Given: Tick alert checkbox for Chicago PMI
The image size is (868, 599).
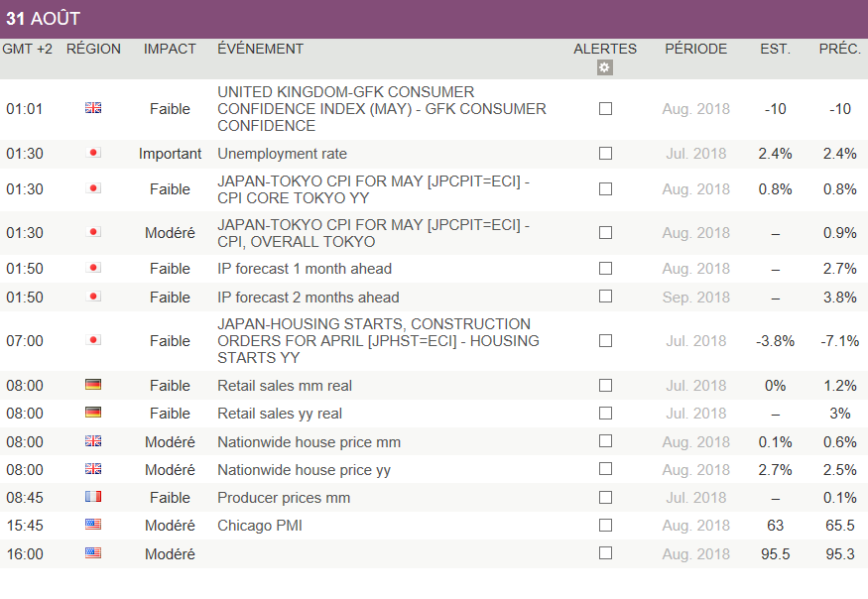Looking at the screenshot, I should click(x=605, y=526).
